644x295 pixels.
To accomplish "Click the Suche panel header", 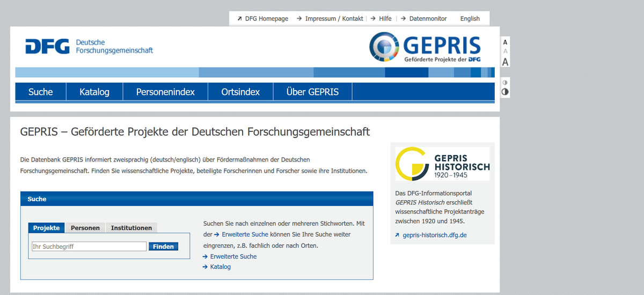I will pos(196,199).
